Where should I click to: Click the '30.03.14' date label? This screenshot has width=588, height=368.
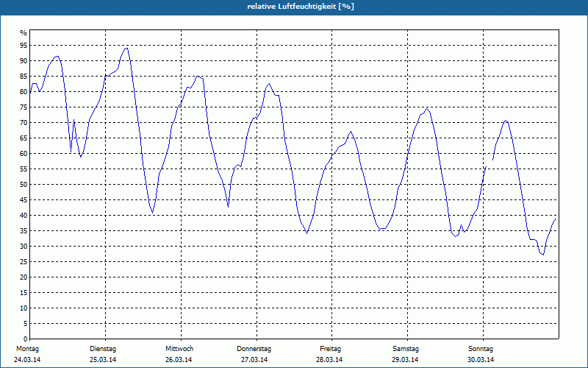pyautogui.click(x=481, y=360)
